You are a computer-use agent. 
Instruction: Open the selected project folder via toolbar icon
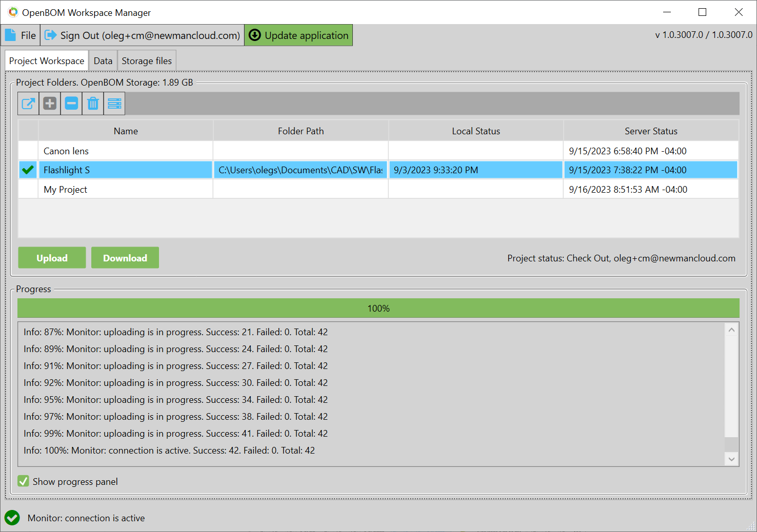pyautogui.click(x=28, y=104)
